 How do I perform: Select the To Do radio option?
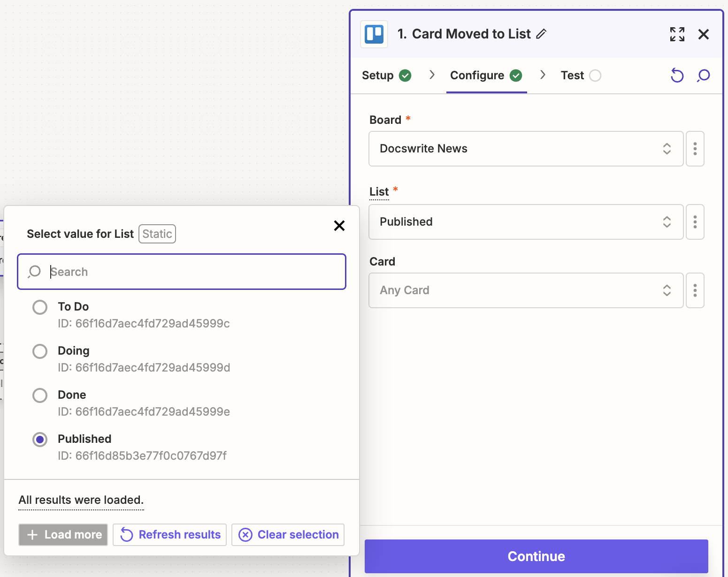(40, 307)
